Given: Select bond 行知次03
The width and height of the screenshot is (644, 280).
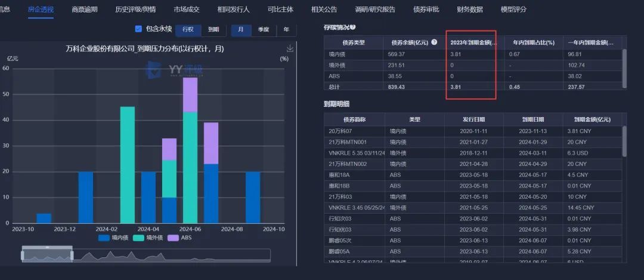Looking at the screenshot, I should tap(340, 219).
